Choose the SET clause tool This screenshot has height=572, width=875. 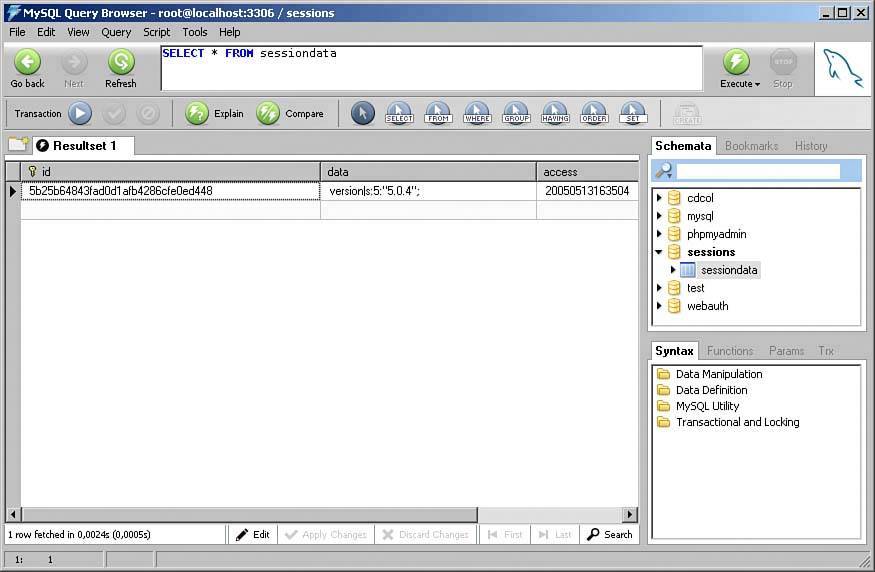pyautogui.click(x=633, y=113)
